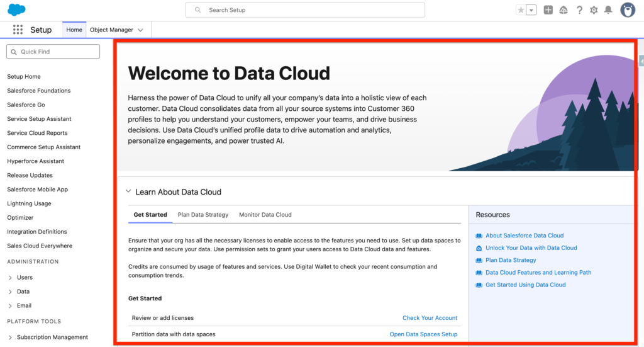The height and width of the screenshot is (347, 644).
Task: Collapse the Learn About Data Cloud section
Action: click(x=128, y=191)
